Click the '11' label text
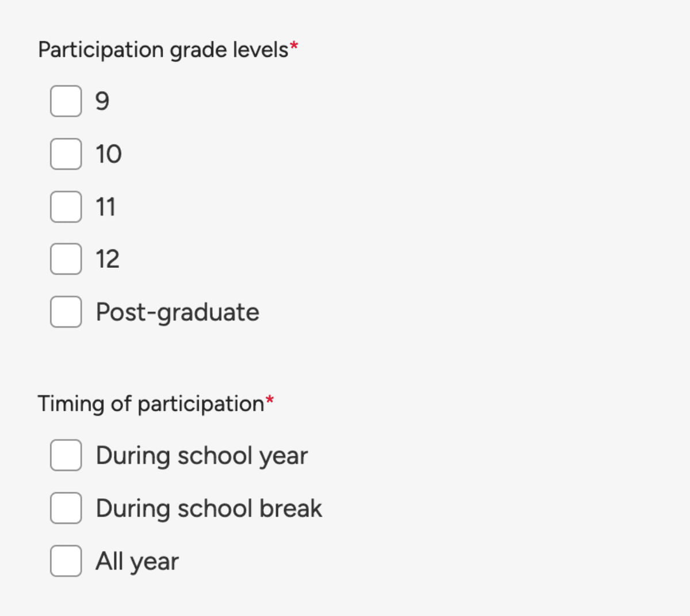Image resolution: width=690 pixels, height=616 pixels. coord(106,207)
